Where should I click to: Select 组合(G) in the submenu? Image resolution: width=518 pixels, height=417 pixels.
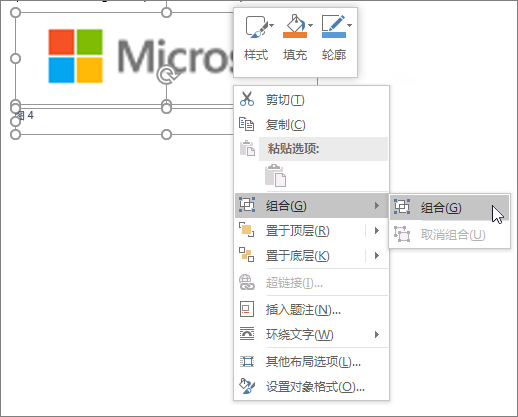(449, 207)
